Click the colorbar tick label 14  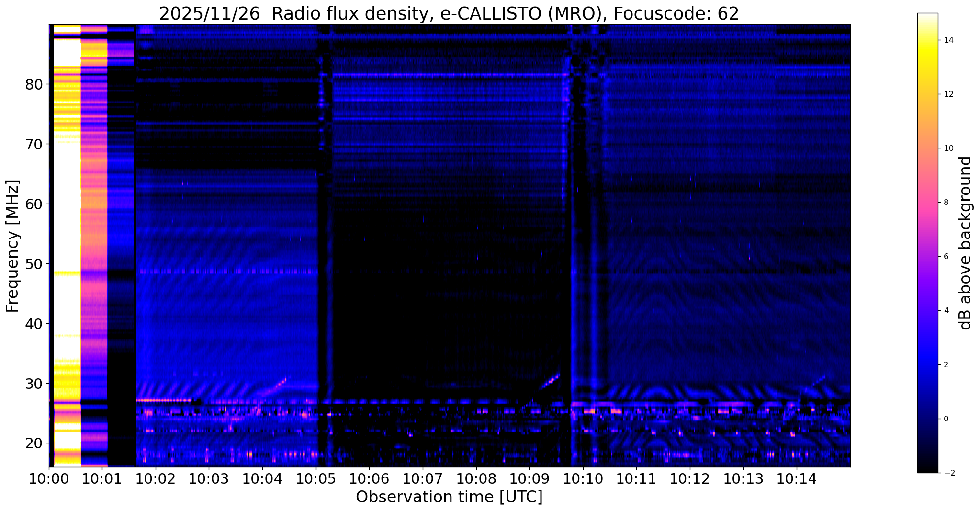point(948,40)
